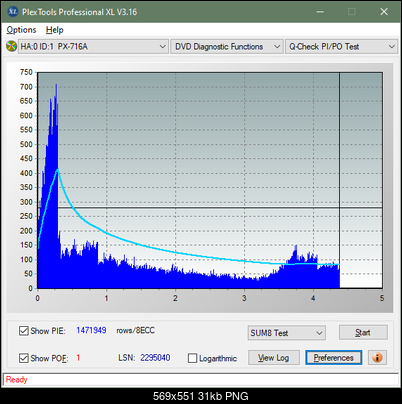Open the orange info icon button
Viewport: 402px width, 404px height.
coord(377,357)
